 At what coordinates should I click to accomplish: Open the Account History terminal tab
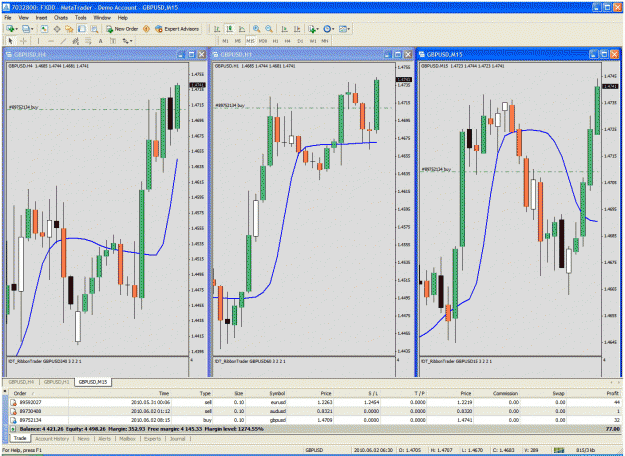tap(52, 438)
